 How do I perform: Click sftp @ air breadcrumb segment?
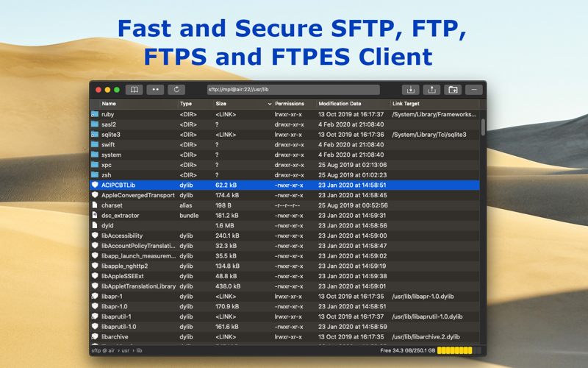[103, 350]
